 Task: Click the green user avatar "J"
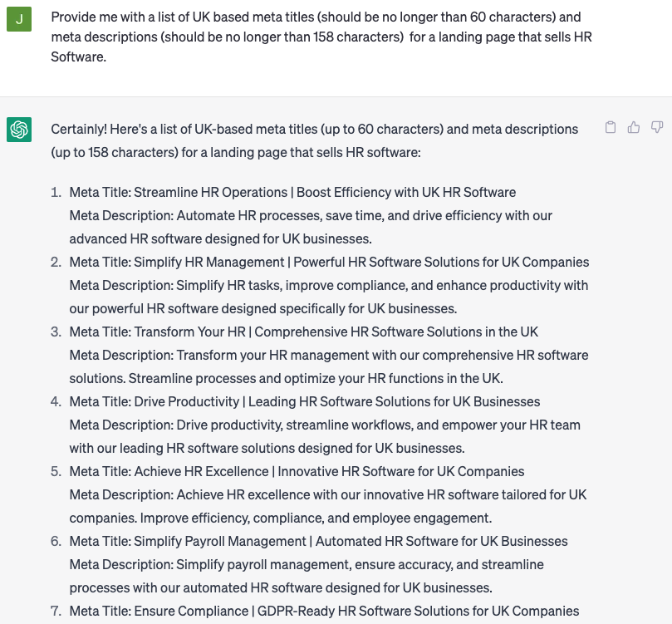pos(19,18)
